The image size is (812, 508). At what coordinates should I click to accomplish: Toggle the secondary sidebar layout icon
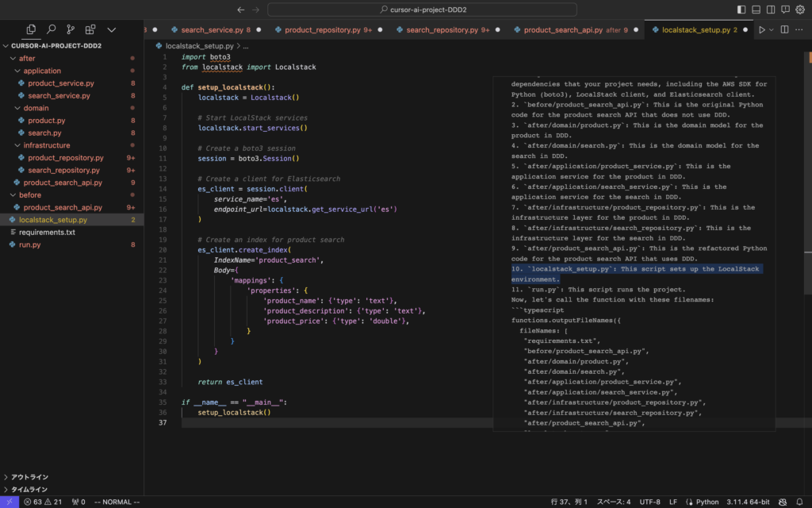pos(771,10)
